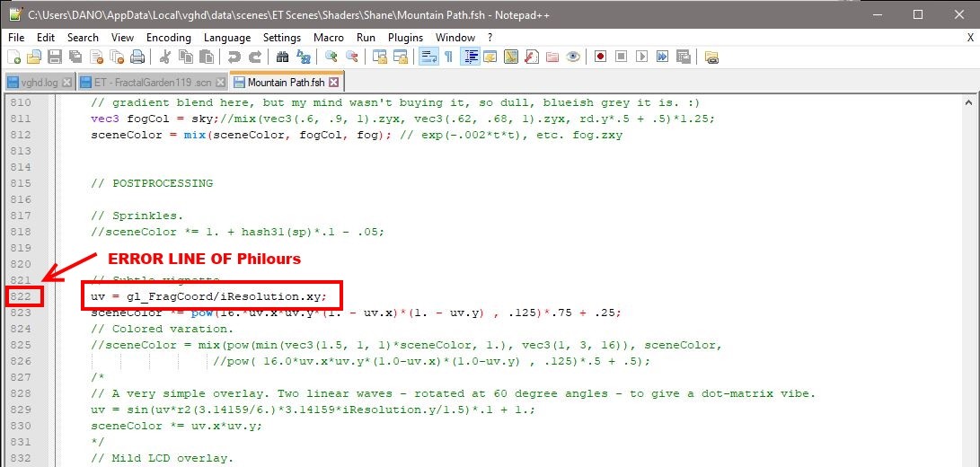The height and width of the screenshot is (467, 980).
Task: Open the Plugins menu
Action: point(405,38)
